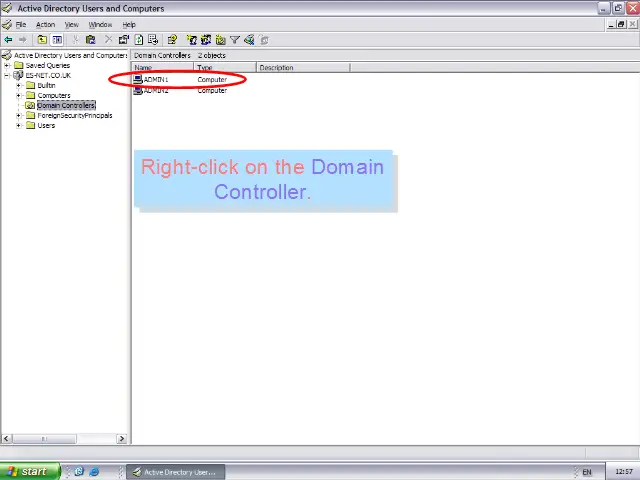Select the Users folder in tree

46,125
